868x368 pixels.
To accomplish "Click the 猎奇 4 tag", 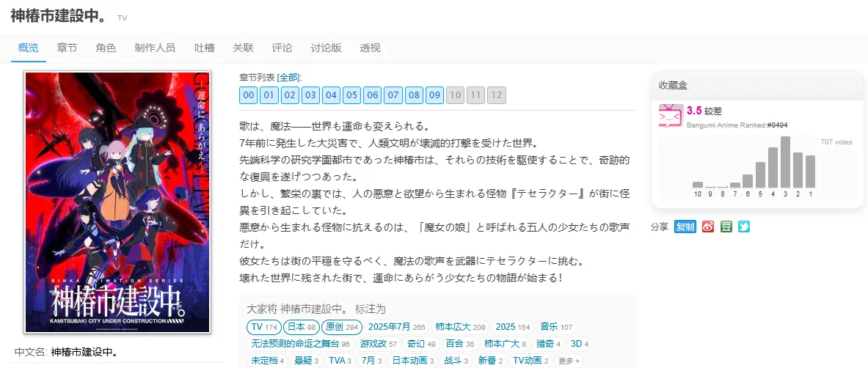I will point(549,345).
